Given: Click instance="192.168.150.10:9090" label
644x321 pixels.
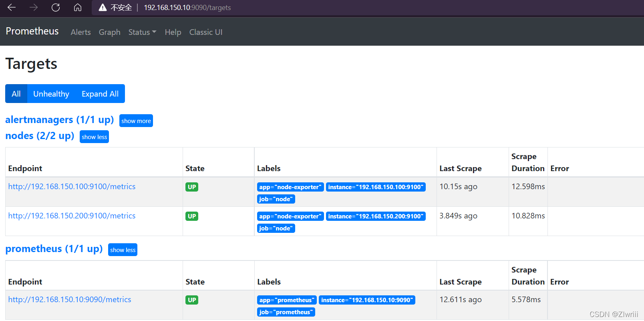Looking at the screenshot, I should (x=367, y=300).
